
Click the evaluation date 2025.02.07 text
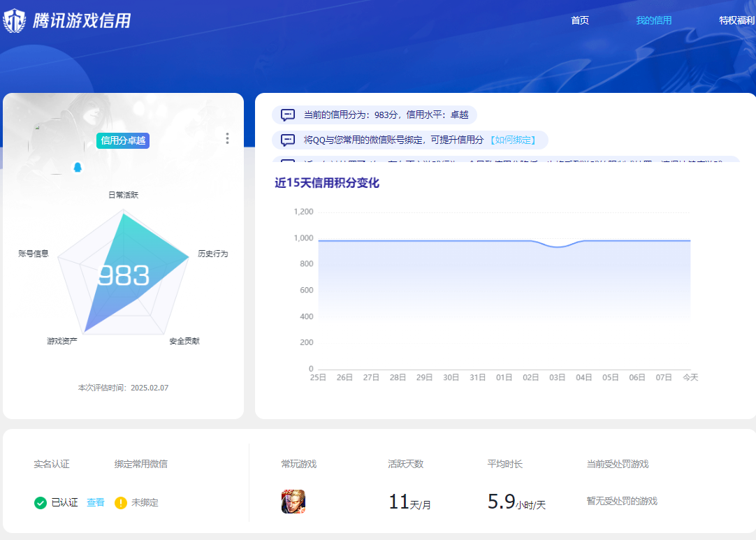(x=150, y=388)
